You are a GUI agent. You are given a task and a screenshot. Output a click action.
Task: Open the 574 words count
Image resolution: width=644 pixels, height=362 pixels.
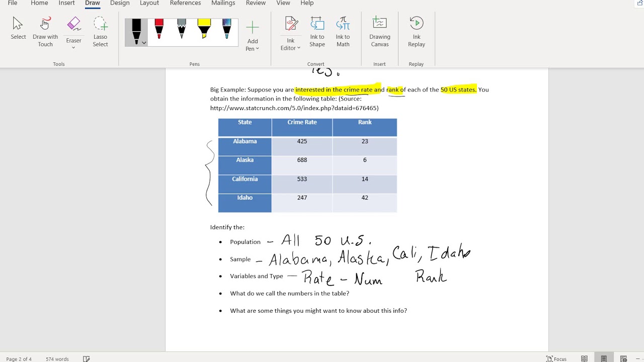57,359
